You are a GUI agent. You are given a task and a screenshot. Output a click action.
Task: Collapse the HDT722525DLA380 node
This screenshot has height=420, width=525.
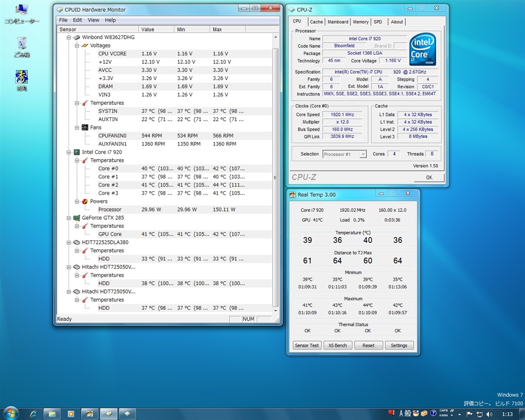(69, 242)
